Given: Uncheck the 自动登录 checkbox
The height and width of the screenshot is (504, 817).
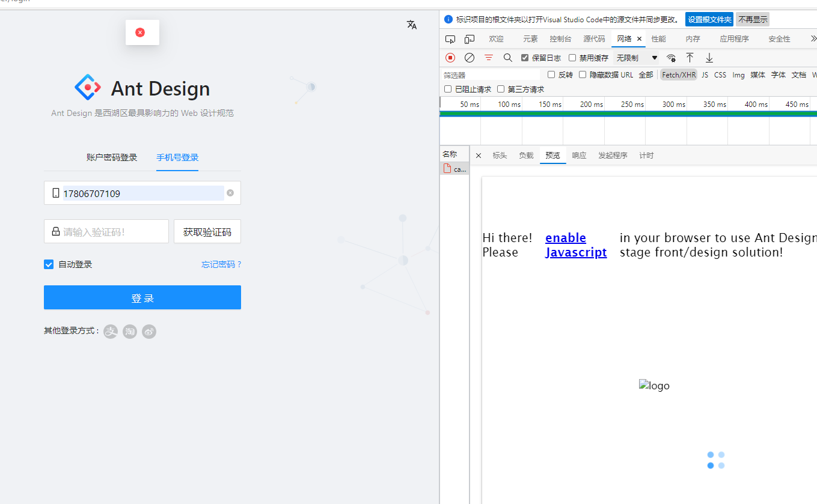Looking at the screenshot, I should pyautogui.click(x=49, y=264).
